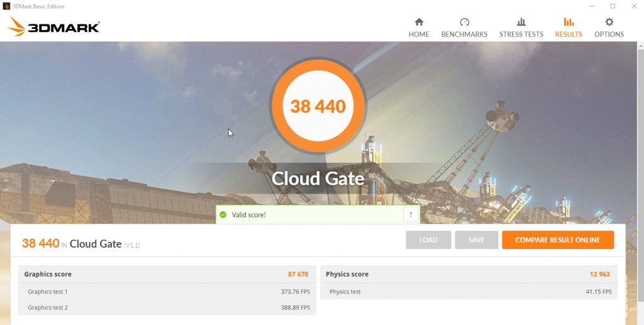Viewport: 644px width, 325px height.
Task: Switch to the HOME tab label
Action: click(x=418, y=35)
